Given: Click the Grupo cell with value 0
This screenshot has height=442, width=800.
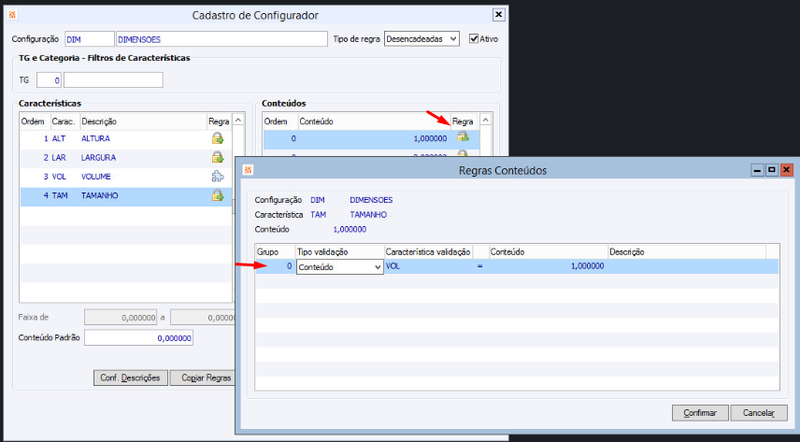Looking at the screenshot, I should pyautogui.click(x=275, y=266).
